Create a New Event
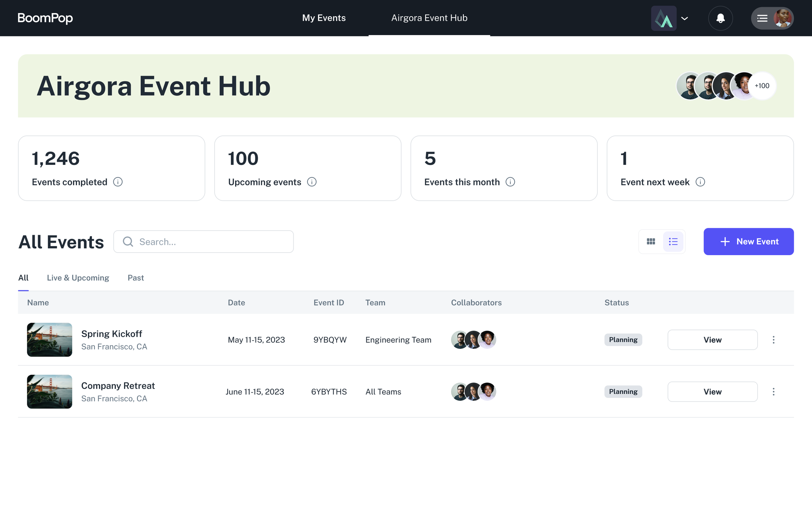812x508 pixels. click(x=748, y=241)
